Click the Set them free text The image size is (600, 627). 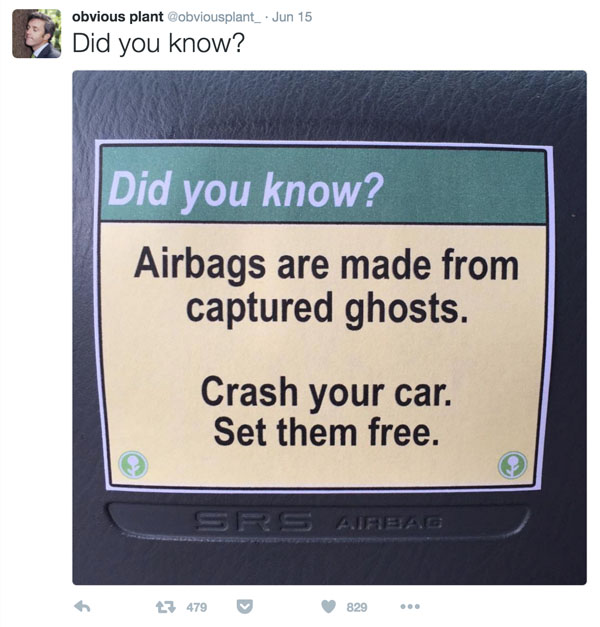coord(326,432)
